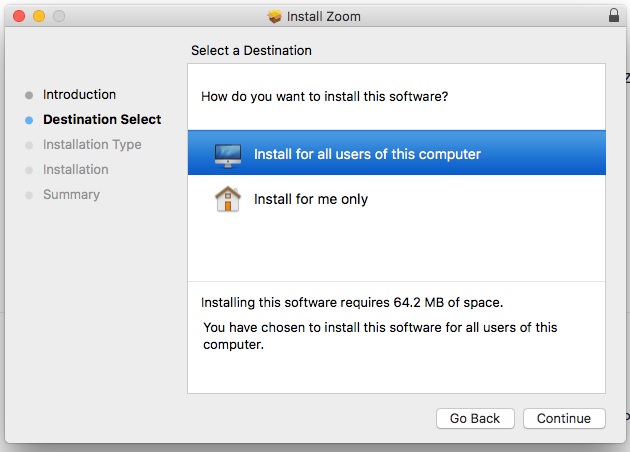Choose 'Install for me only' option
Viewport: 630px width, 452px height.
click(311, 199)
